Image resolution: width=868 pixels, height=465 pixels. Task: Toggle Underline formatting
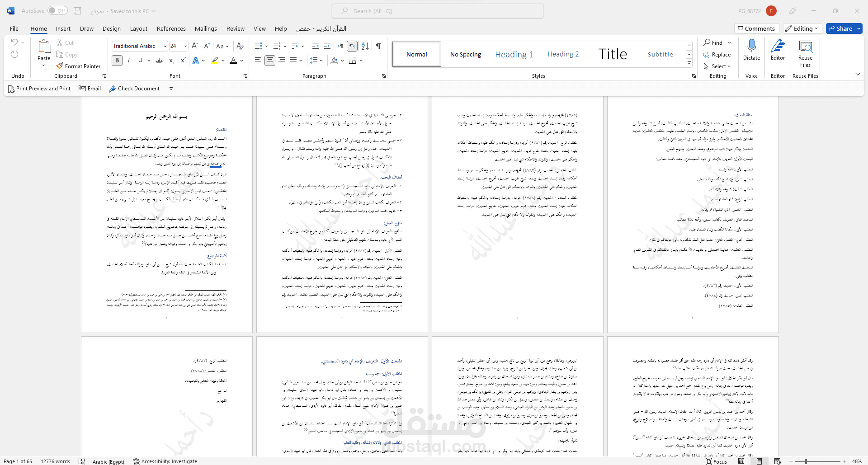point(140,60)
